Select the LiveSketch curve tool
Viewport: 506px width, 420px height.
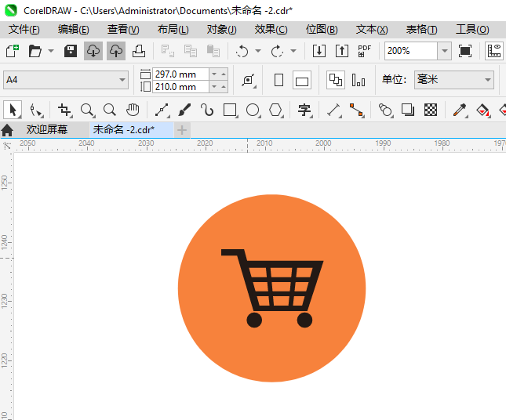[207, 110]
